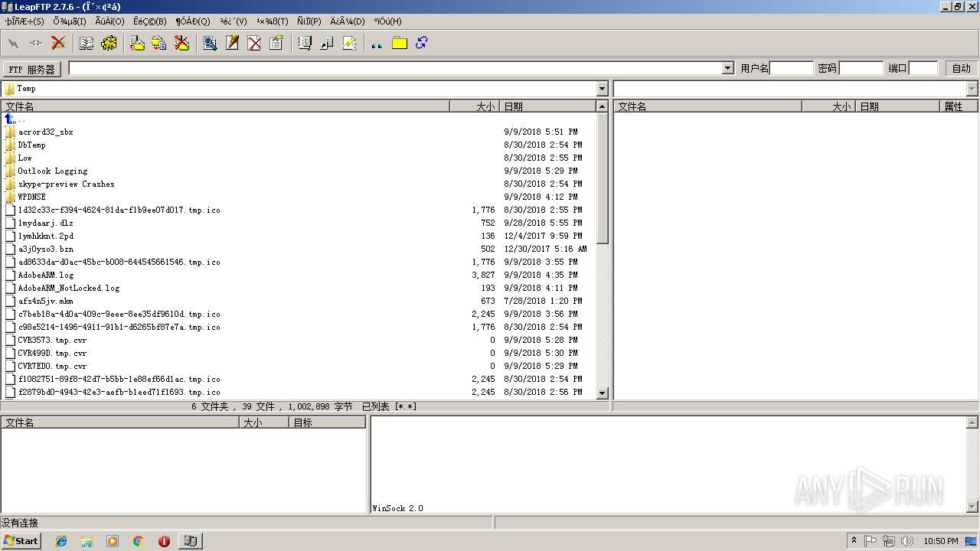The width and height of the screenshot is (980, 551).
Task: Open Internet Explorer from taskbar
Action: point(61,541)
